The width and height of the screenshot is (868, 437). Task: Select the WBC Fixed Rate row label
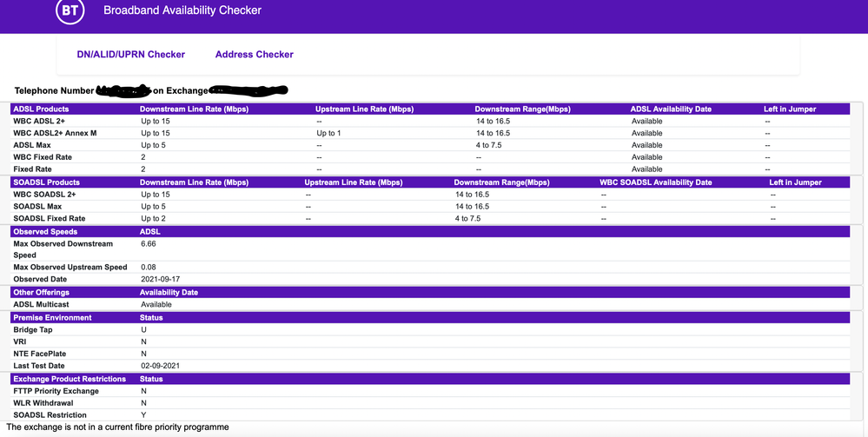click(43, 157)
